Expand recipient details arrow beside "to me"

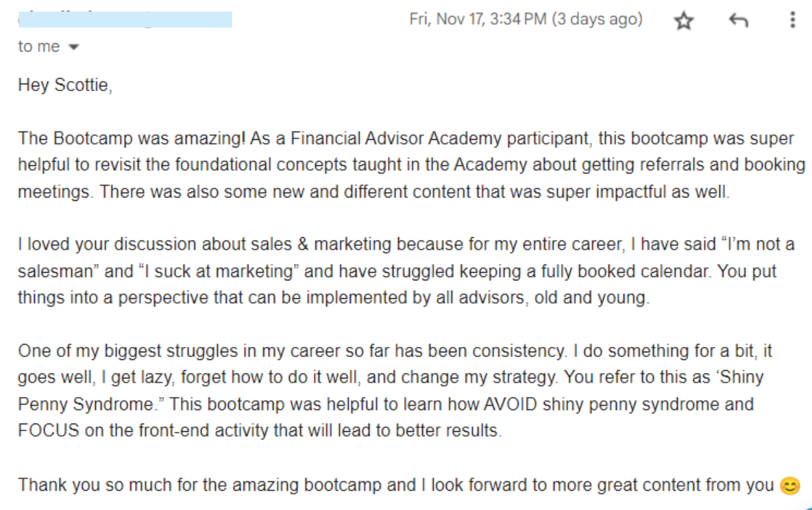point(74,47)
